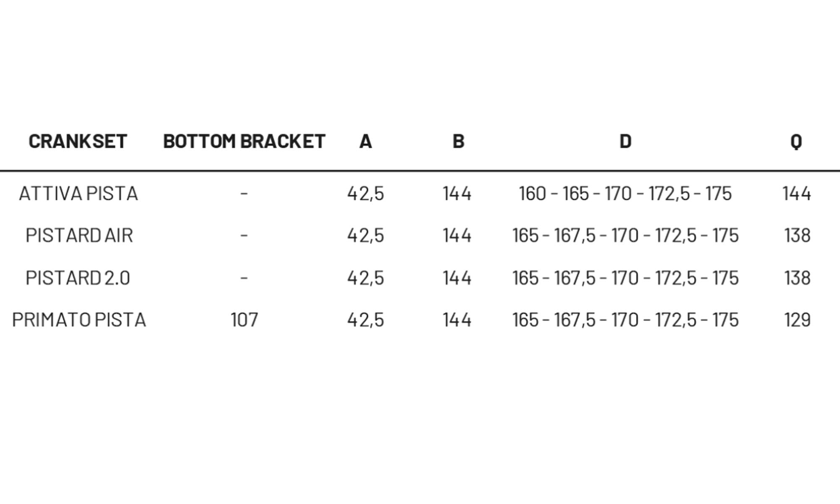Select the ATTIVA PISTA crankset name

coord(79,194)
